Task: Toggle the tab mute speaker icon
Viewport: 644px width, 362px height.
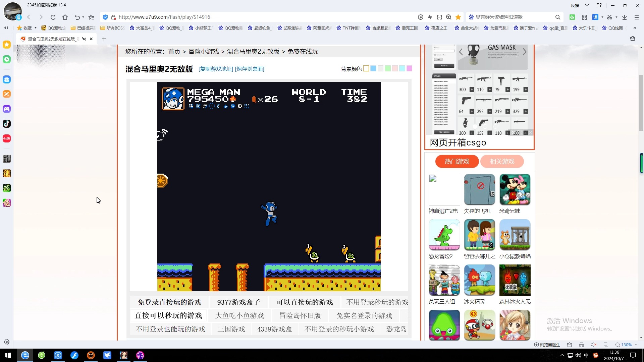Action: click(x=84, y=39)
